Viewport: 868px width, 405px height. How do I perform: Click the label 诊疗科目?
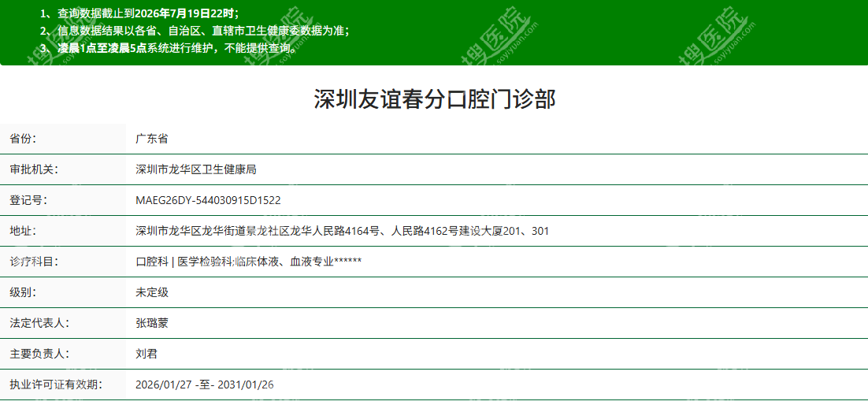tap(34, 262)
